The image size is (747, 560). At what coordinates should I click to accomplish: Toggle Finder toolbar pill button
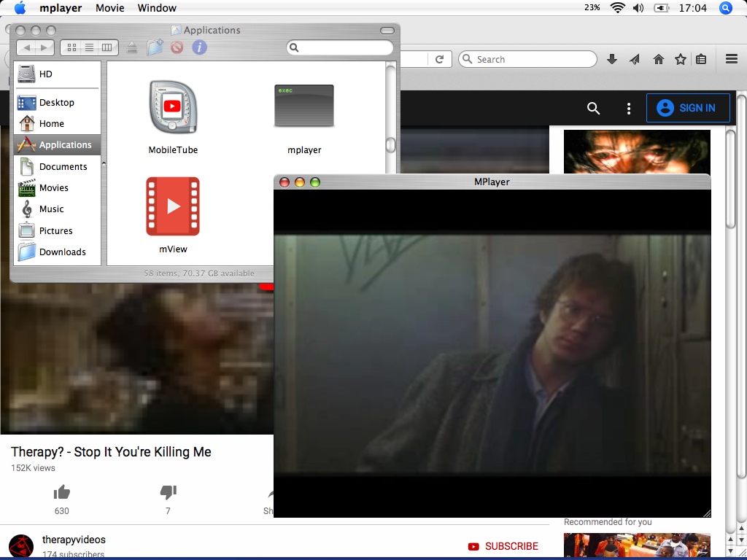coord(387,31)
